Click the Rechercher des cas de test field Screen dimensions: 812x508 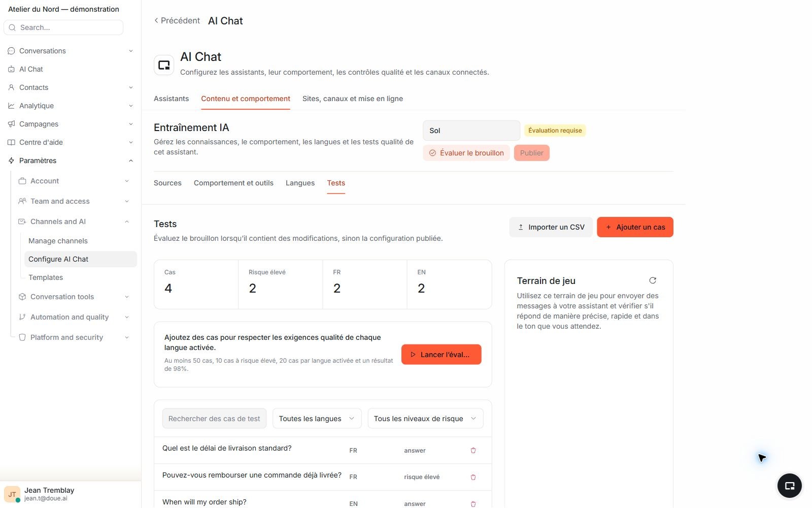click(214, 419)
